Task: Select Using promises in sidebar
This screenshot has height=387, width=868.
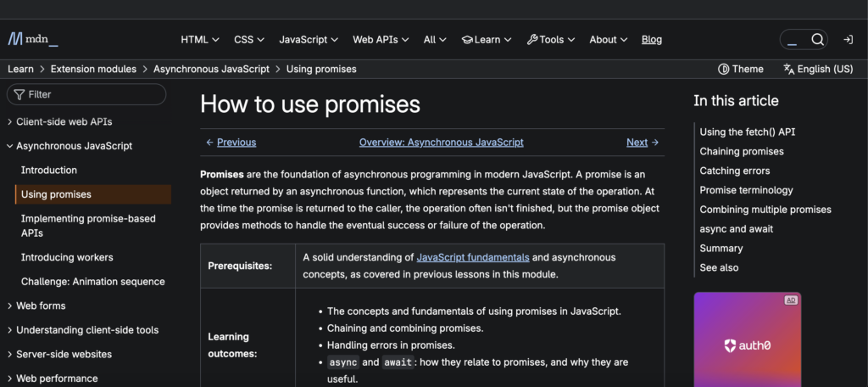Action: click(x=93, y=194)
